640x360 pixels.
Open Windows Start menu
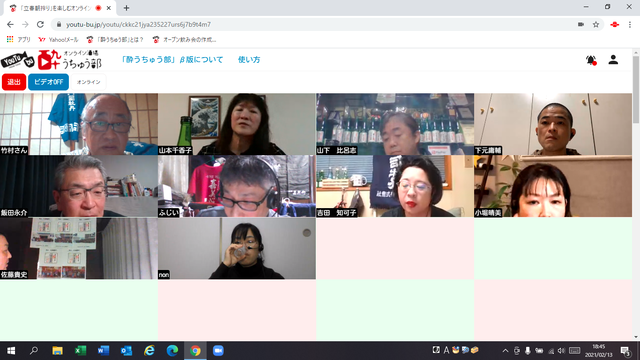[11, 351]
